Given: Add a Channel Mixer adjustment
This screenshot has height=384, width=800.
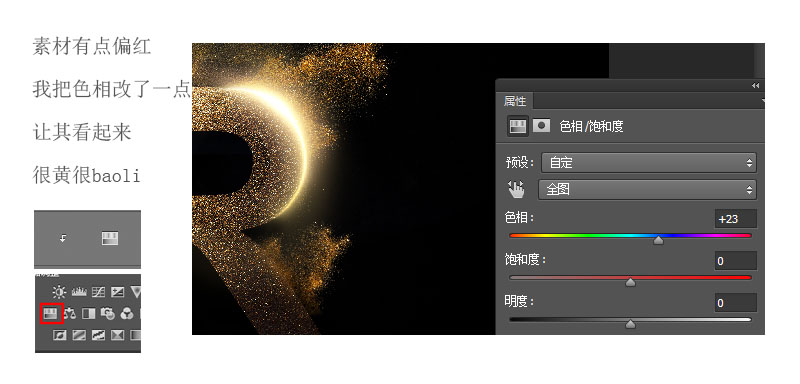Looking at the screenshot, I should coord(127,313).
